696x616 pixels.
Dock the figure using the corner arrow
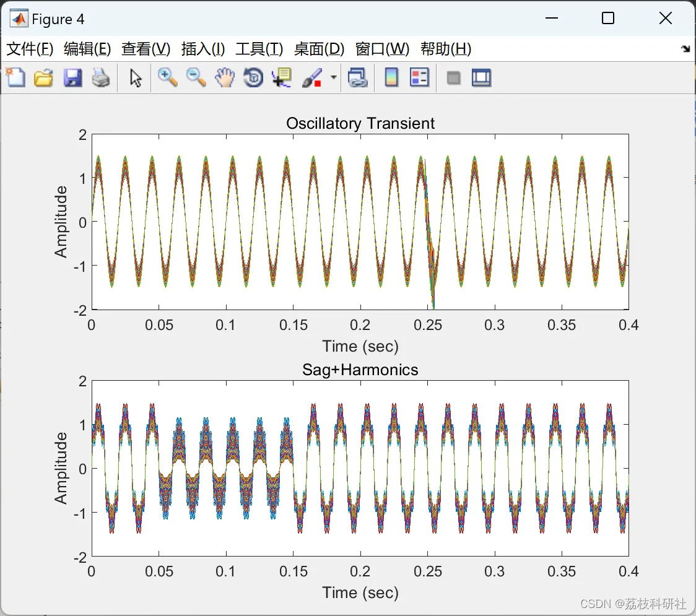click(685, 49)
